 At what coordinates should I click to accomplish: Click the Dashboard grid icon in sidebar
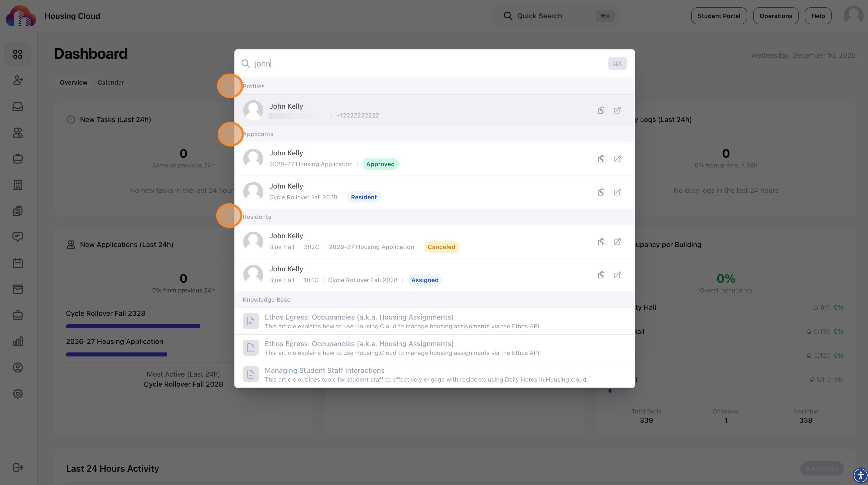click(18, 54)
